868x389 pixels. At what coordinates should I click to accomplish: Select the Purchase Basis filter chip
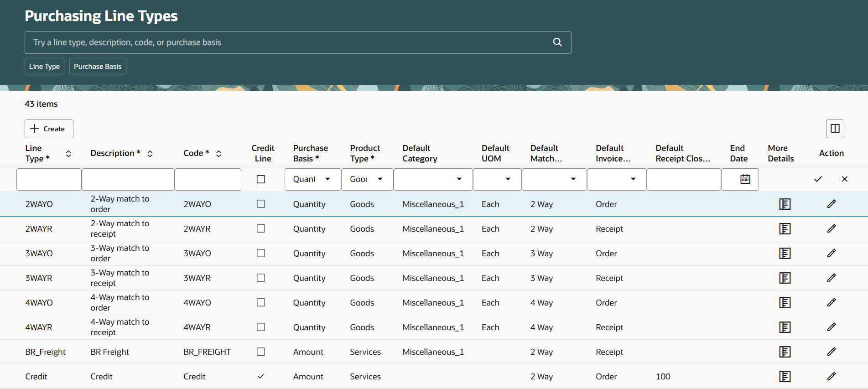click(x=98, y=67)
